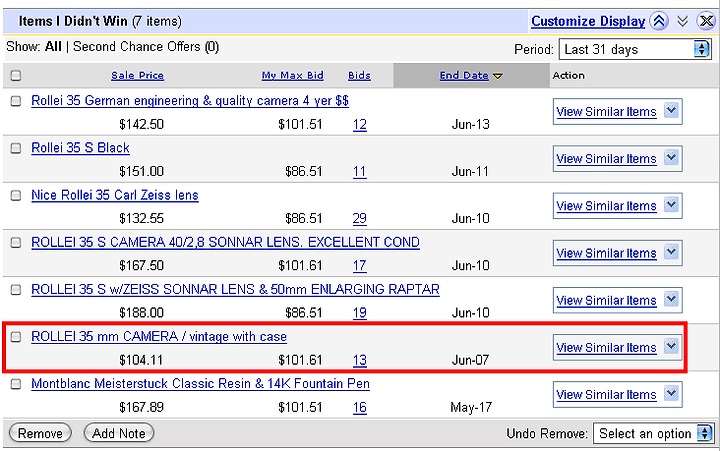The width and height of the screenshot is (720, 451).
Task: View Similar Items for Rollei 35 S Black
Action: point(606,159)
